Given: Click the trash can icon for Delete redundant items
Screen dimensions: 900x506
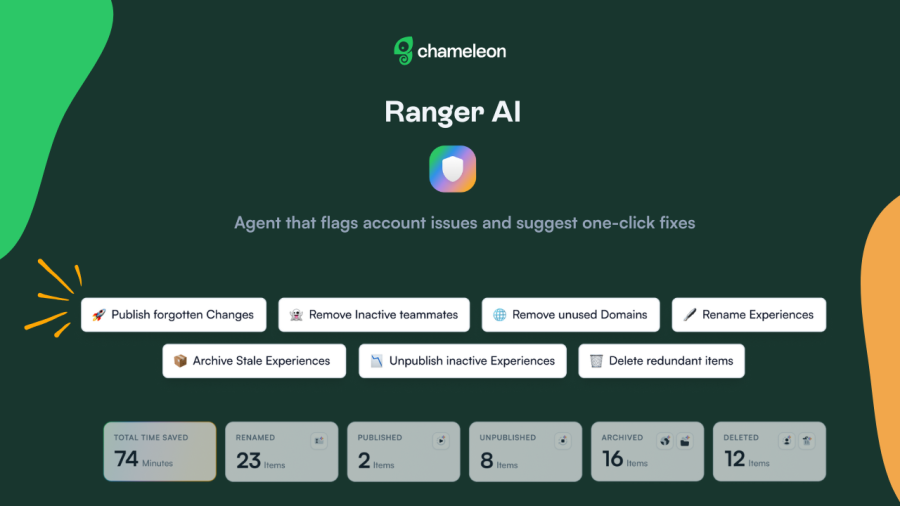Looking at the screenshot, I should (596, 361).
